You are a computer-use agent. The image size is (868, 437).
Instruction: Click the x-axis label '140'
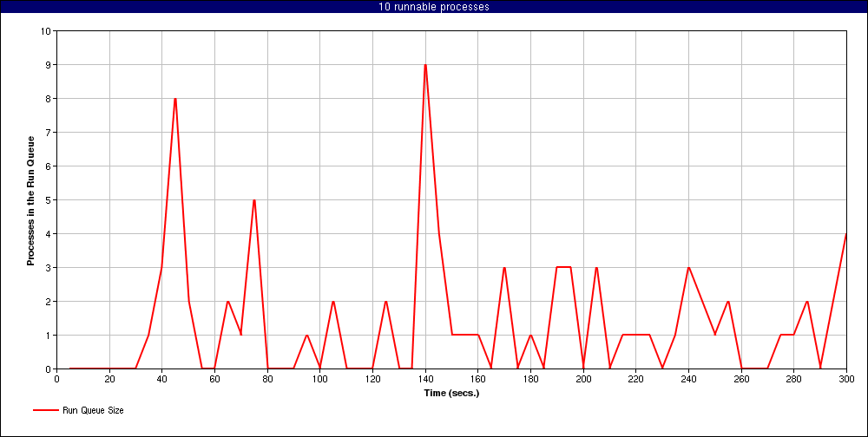[x=425, y=378]
